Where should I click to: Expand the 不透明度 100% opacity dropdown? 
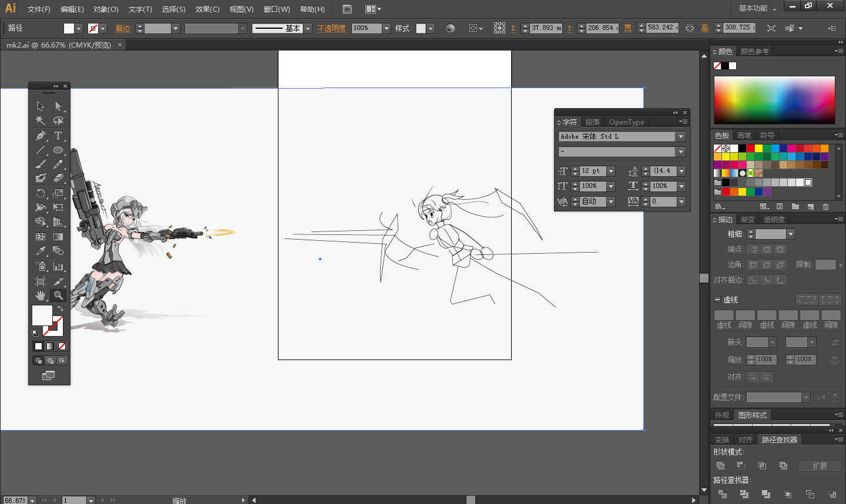pyautogui.click(x=386, y=28)
